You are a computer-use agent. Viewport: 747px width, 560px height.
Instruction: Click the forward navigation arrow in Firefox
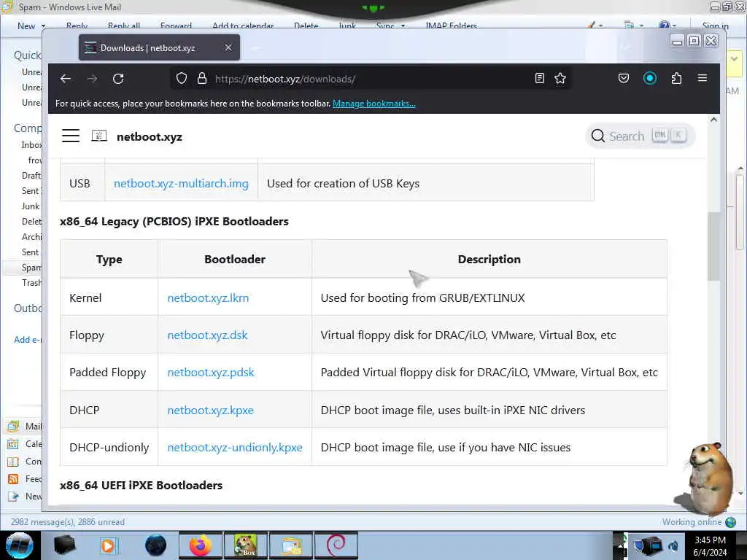pos(92,79)
